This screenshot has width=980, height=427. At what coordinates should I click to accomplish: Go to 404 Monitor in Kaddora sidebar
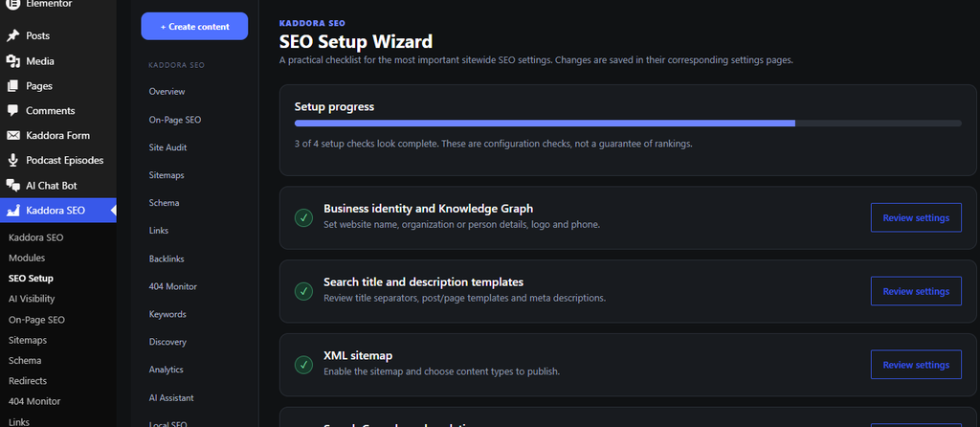[172, 286]
